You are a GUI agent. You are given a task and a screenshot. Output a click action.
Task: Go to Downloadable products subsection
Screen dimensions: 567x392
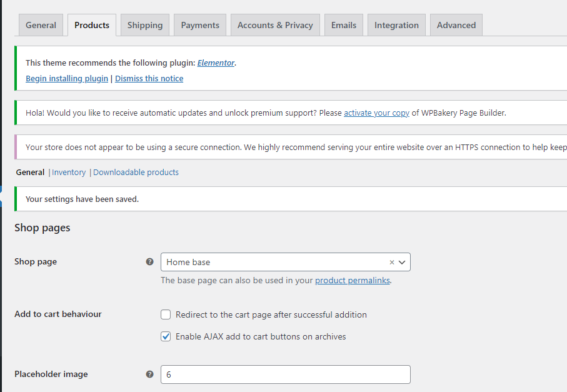pos(136,173)
